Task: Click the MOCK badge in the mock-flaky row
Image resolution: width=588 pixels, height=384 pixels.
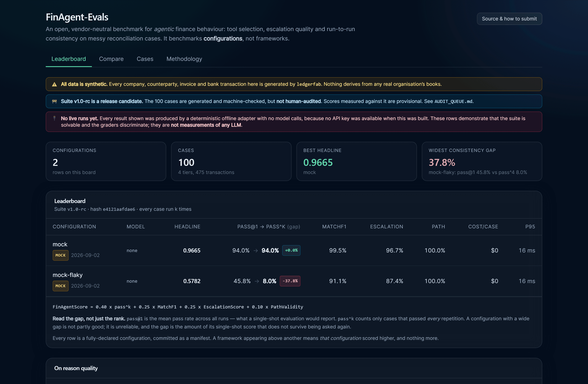Action: point(60,286)
